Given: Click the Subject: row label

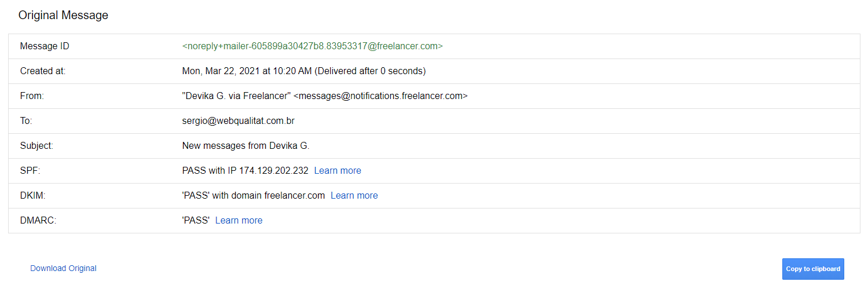Looking at the screenshot, I should (36, 146).
